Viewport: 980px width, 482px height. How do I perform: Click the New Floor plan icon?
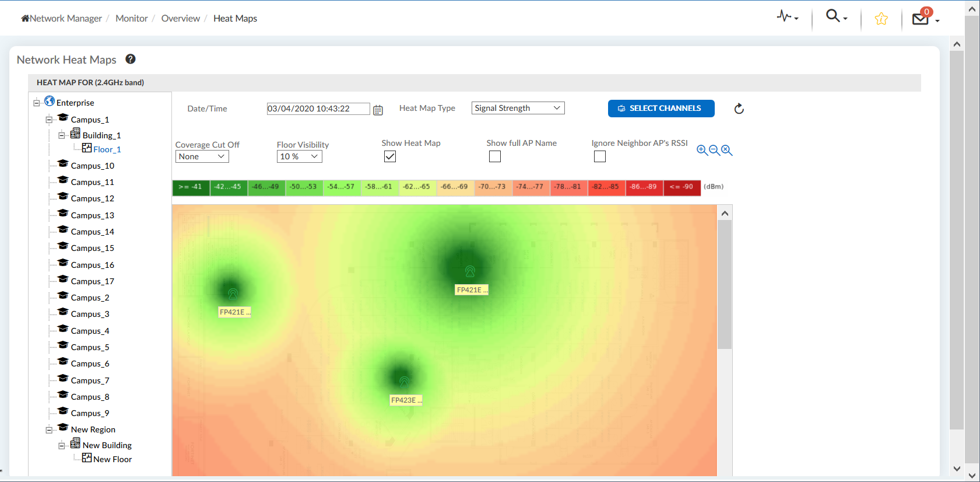coord(87,457)
